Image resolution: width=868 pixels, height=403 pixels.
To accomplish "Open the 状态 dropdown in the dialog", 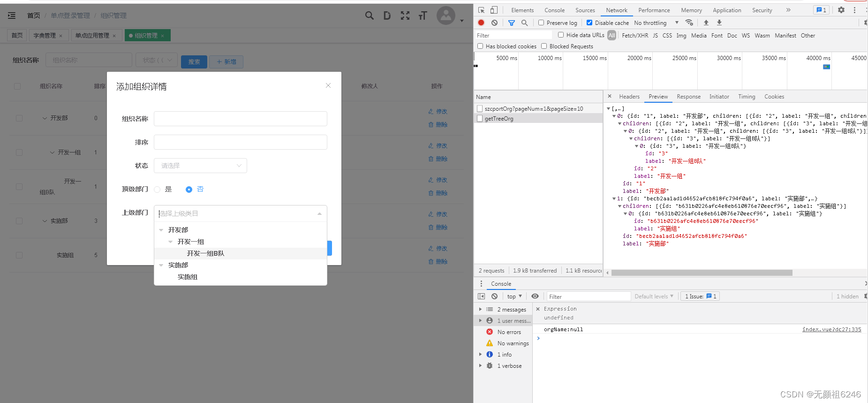I will point(200,166).
